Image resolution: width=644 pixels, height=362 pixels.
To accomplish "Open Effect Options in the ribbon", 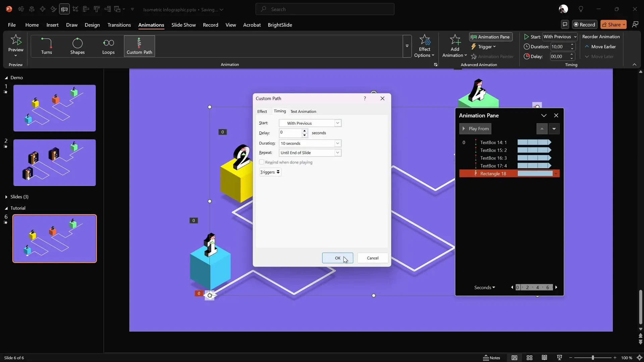I will [424, 46].
